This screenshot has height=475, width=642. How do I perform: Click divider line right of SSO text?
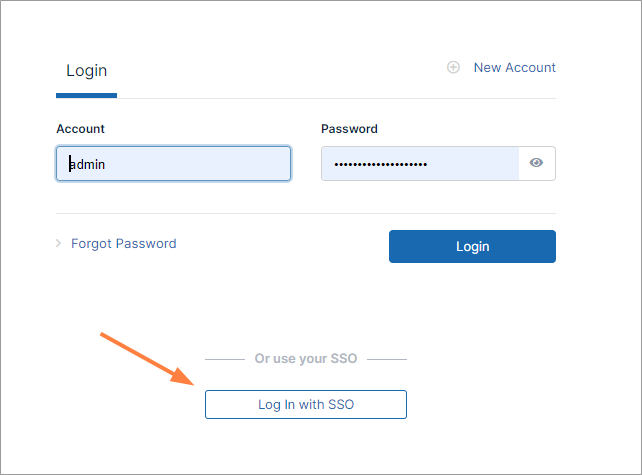[x=387, y=359]
